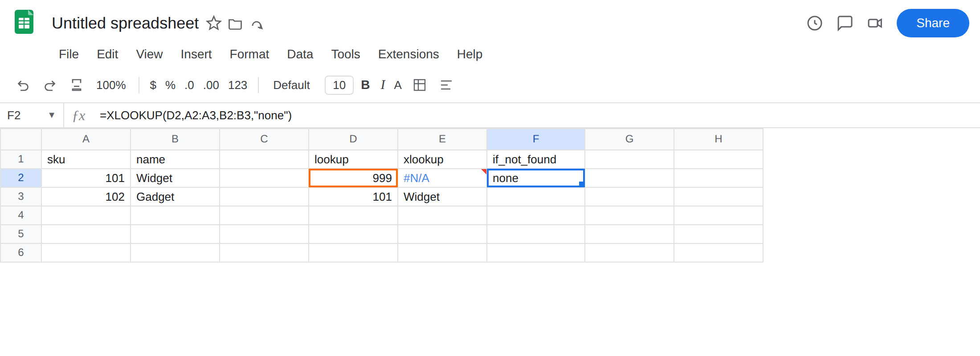
Task: Click the fx function icon
Action: coord(79,116)
